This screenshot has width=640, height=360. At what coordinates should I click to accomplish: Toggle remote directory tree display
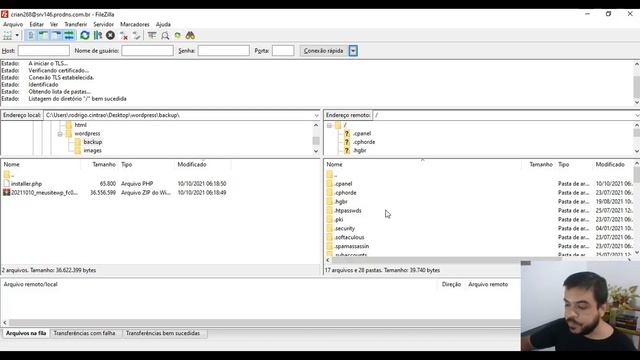coord(56,36)
